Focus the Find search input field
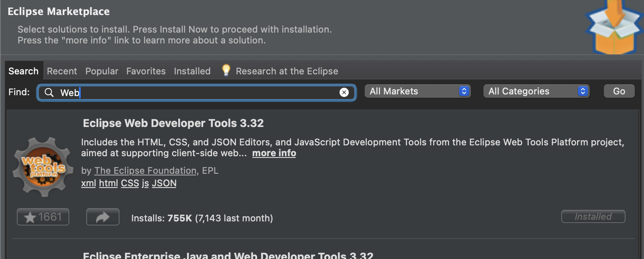Viewport: 644px width, 259px height. tap(197, 92)
